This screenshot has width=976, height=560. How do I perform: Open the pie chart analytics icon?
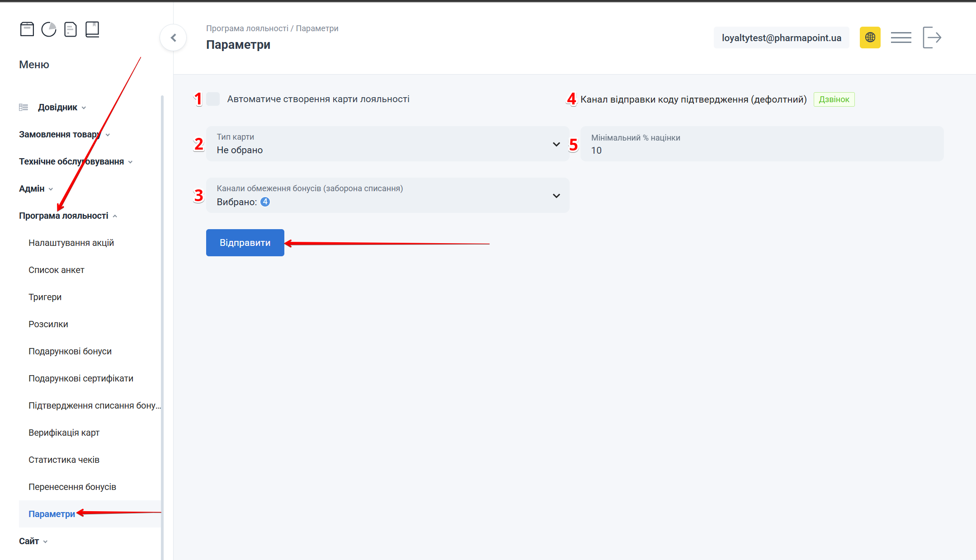[49, 29]
